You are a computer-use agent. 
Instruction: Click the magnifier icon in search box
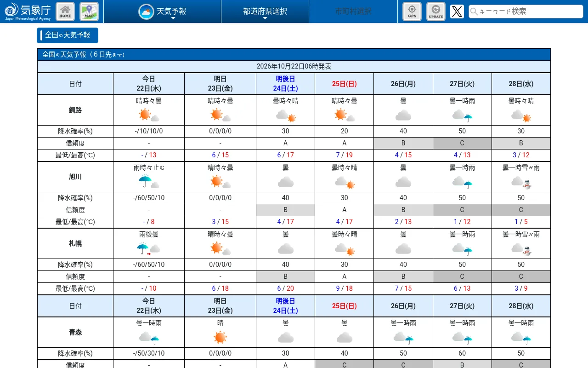474,11
